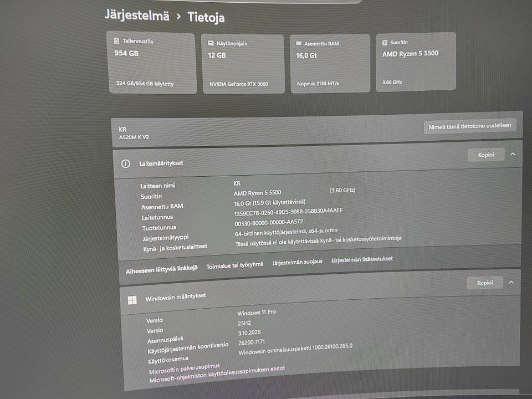
Task: Open the Asennettu RAM 16,0 Gt card
Action: click(330, 63)
